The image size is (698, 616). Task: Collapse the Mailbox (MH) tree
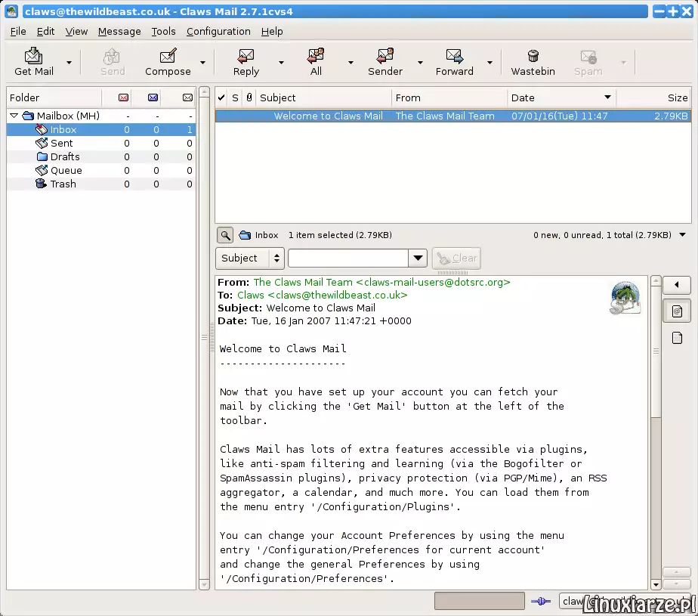(14, 116)
